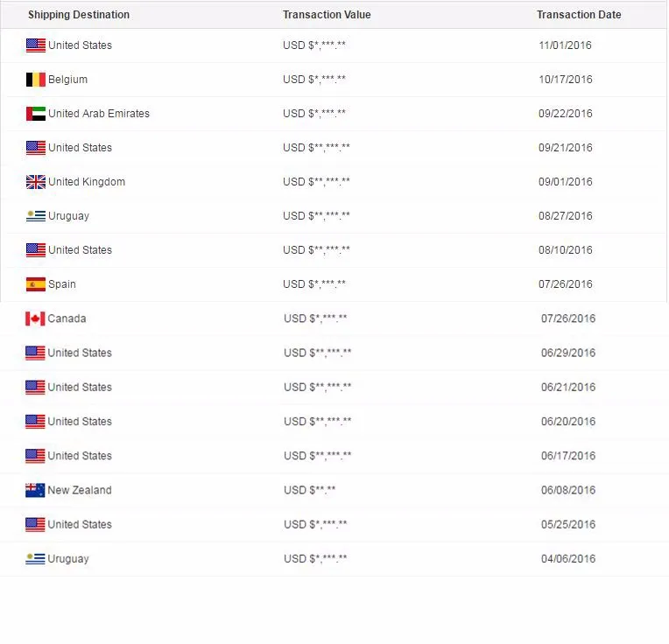669x644 pixels.
Task: Click the Uruguay flag dated 04/06/2016
Action: (x=35, y=559)
